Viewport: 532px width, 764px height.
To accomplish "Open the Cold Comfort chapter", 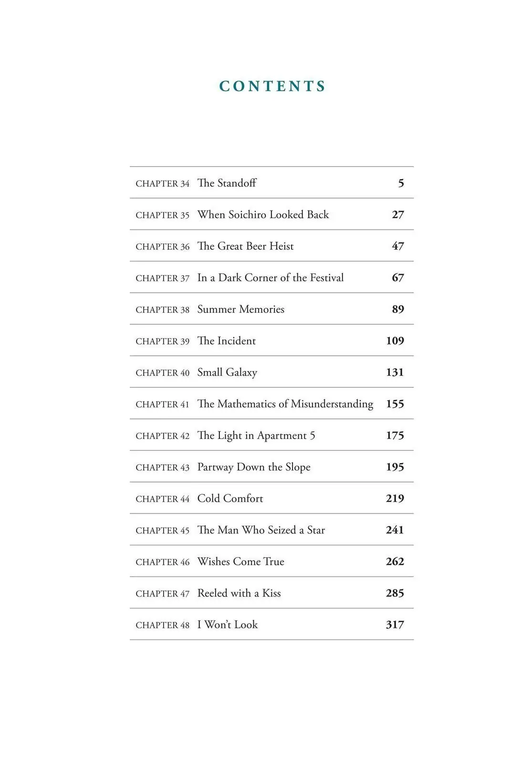I will coord(271,498).
